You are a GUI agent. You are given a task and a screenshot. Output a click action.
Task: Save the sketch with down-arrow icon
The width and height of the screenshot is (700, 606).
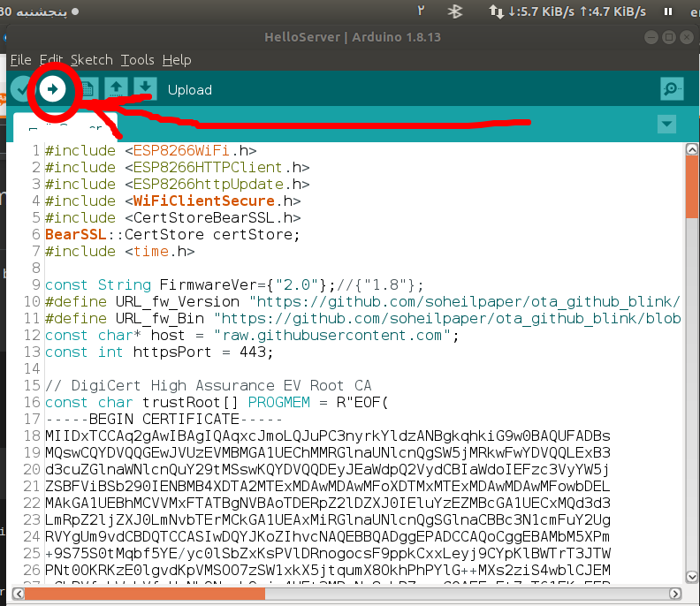coord(145,88)
